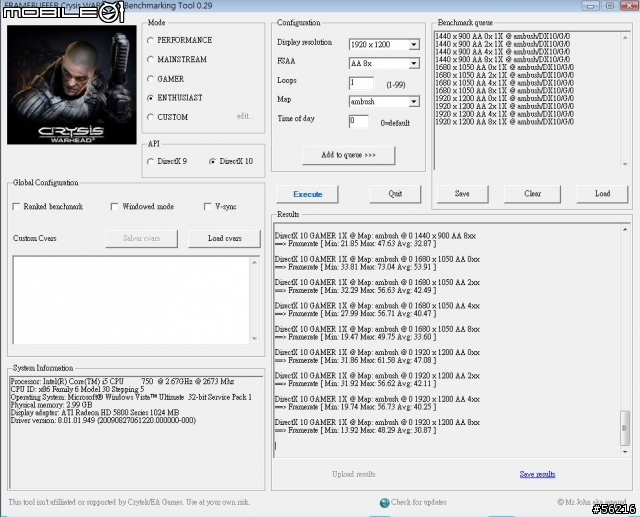The image size is (640, 517).
Task: Click the Custom Cvars box scroll down arrow
Action: (x=255, y=339)
